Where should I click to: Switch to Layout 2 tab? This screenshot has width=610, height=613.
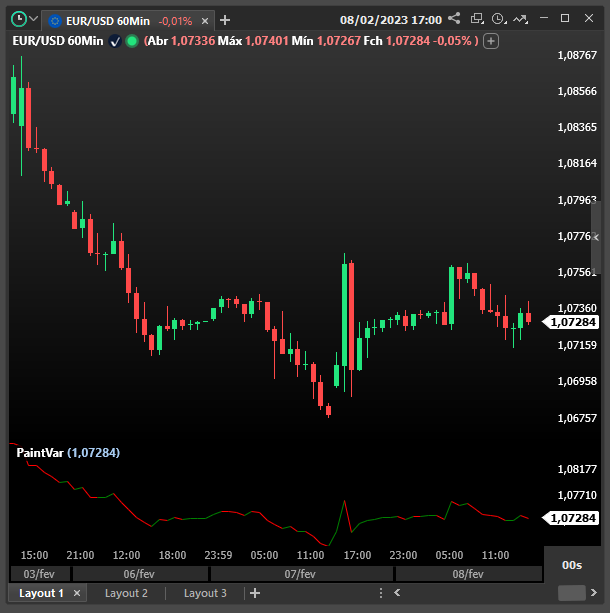coord(126,593)
